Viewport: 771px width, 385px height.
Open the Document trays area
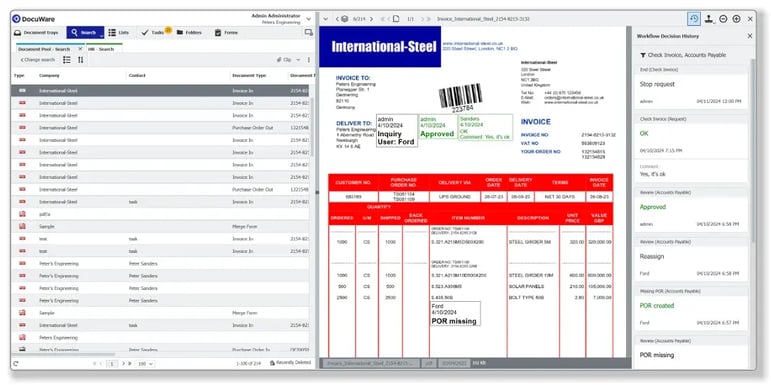pyautogui.click(x=36, y=32)
